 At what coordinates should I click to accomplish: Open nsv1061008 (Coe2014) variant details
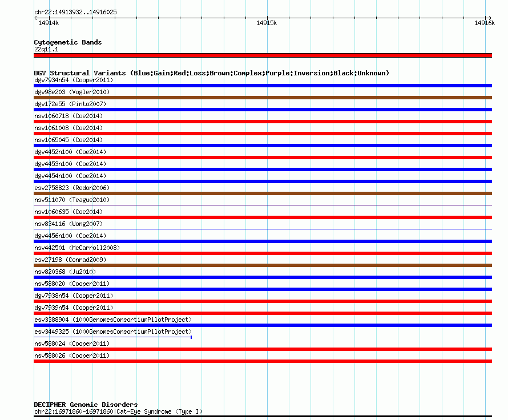(x=68, y=128)
